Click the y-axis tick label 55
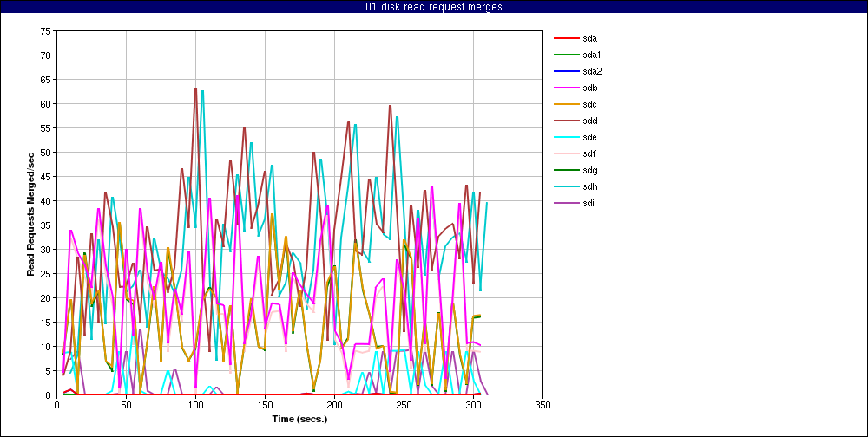The width and height of the screenshot is (868, 437). point(46,128)
